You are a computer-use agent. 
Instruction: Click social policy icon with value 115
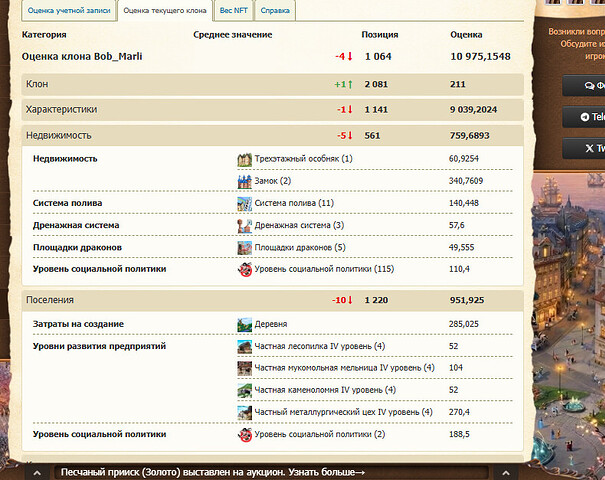coord(244,269)
